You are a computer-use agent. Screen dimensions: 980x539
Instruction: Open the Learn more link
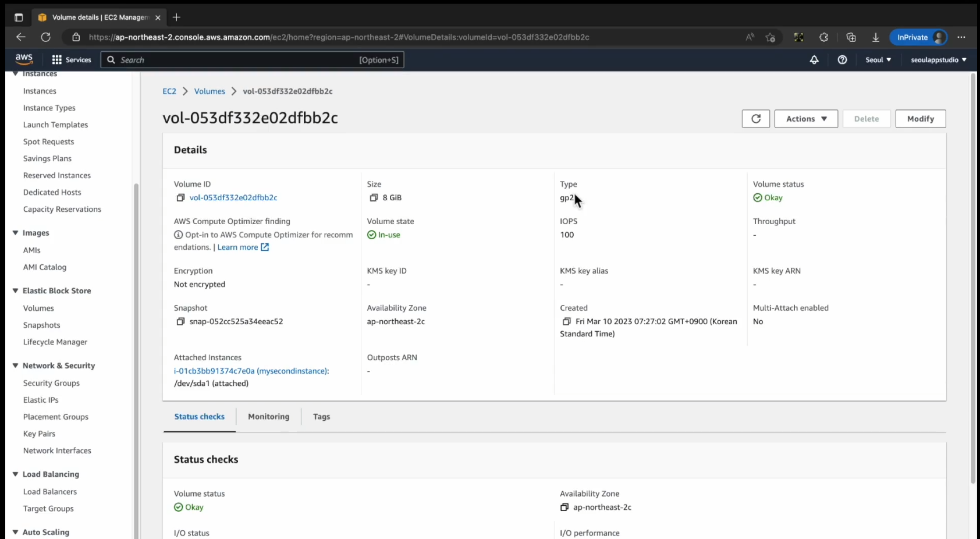point(243,247)
